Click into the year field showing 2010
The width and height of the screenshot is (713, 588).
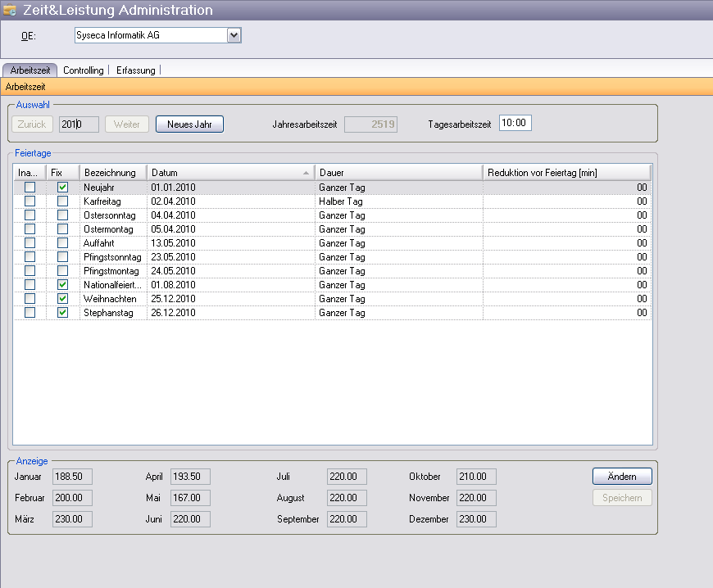(79, 124)
